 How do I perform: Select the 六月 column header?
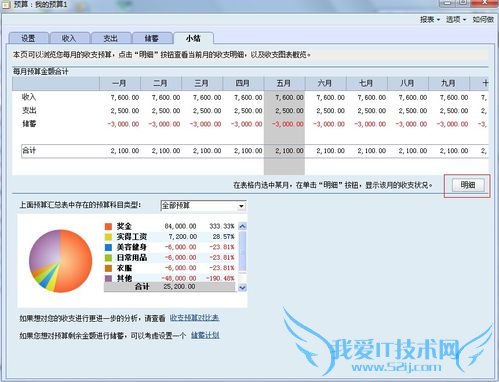click(326, 83)
